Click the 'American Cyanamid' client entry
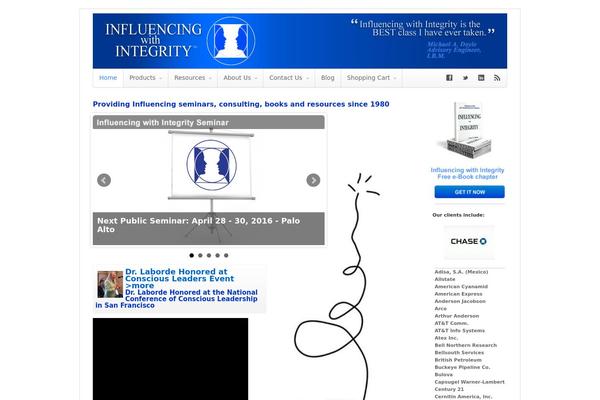The width and height of the screenshot is (600, 400). click(461, 287)
